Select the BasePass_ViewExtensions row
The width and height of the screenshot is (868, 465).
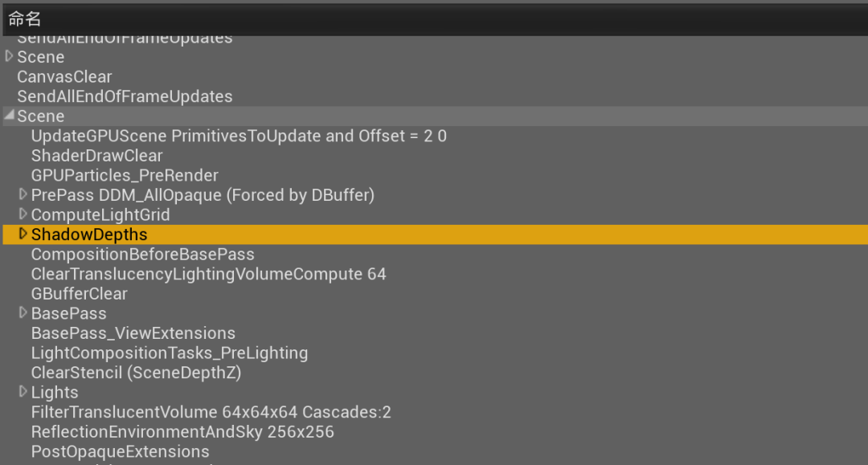coord(133,333)
